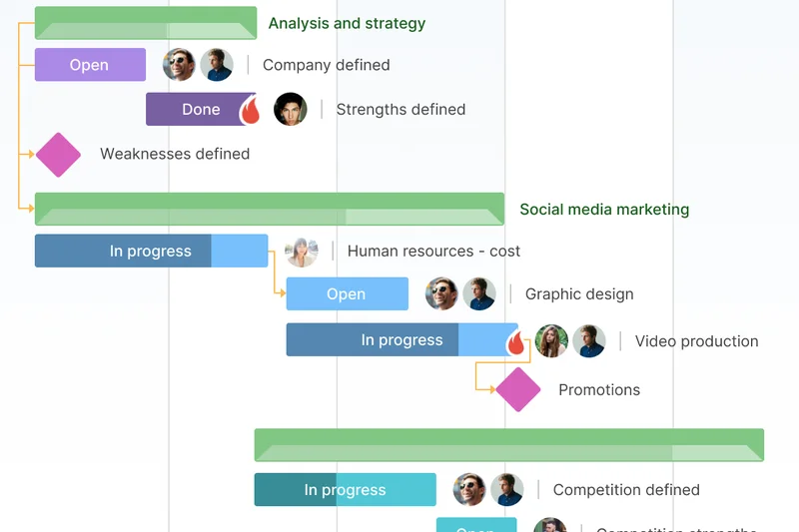The width and height of the screenshot is (799, 532).
Task: Click the flame icon on Video production bar
Action: coord(516,343)
